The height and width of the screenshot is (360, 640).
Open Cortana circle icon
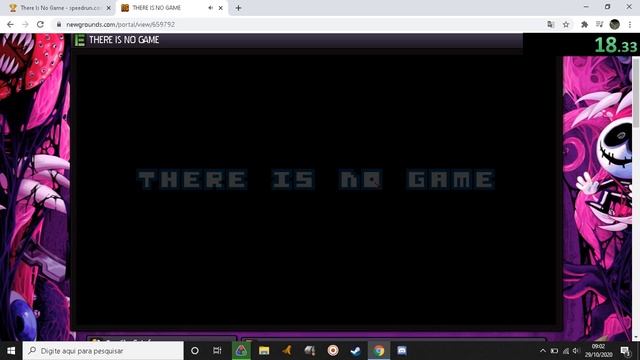coord(195,351)
